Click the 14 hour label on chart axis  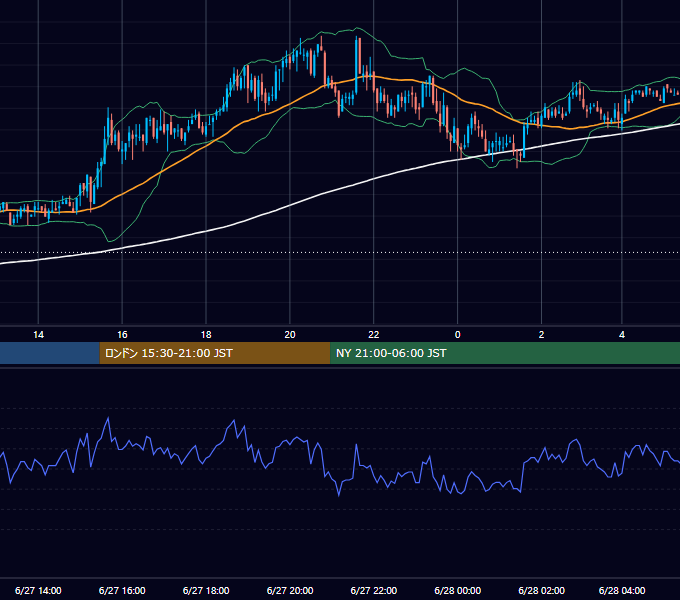click(39, 335)
